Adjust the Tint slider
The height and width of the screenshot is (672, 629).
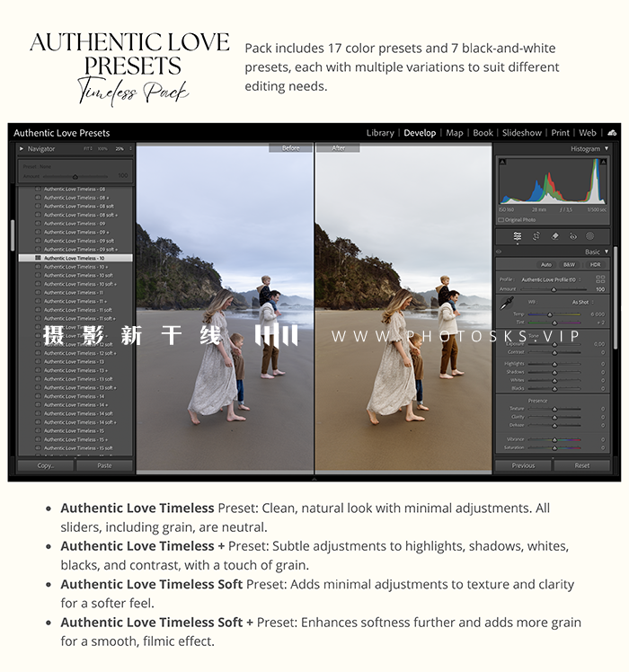coord(554,323)
